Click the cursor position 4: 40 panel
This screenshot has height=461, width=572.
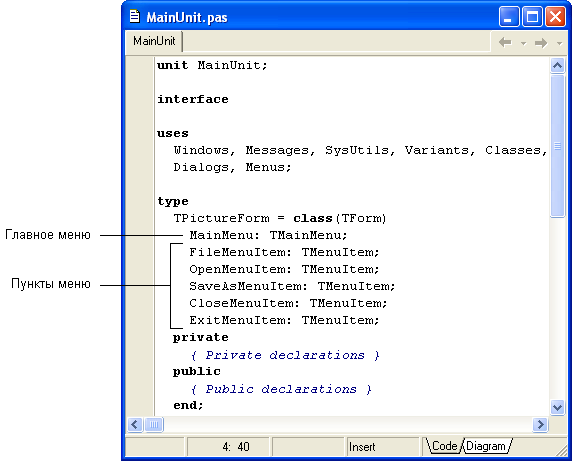pyautogui.click(x=228, y=446)
